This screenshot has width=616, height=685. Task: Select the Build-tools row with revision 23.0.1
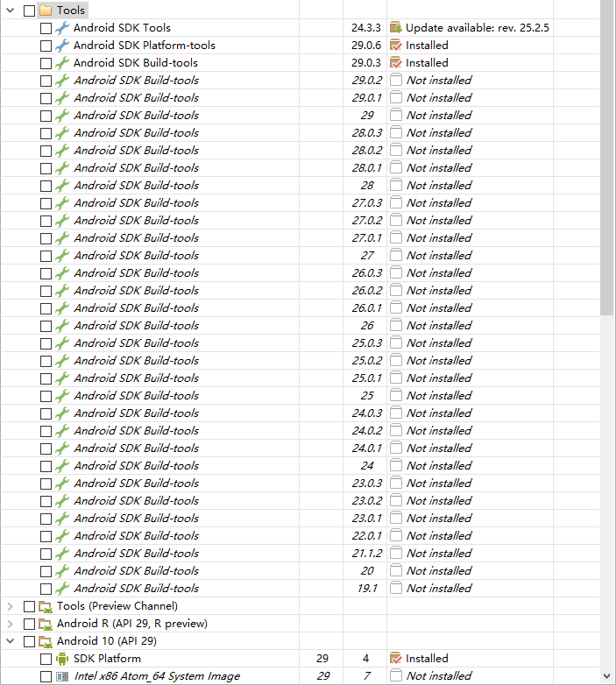coord(301,519)
